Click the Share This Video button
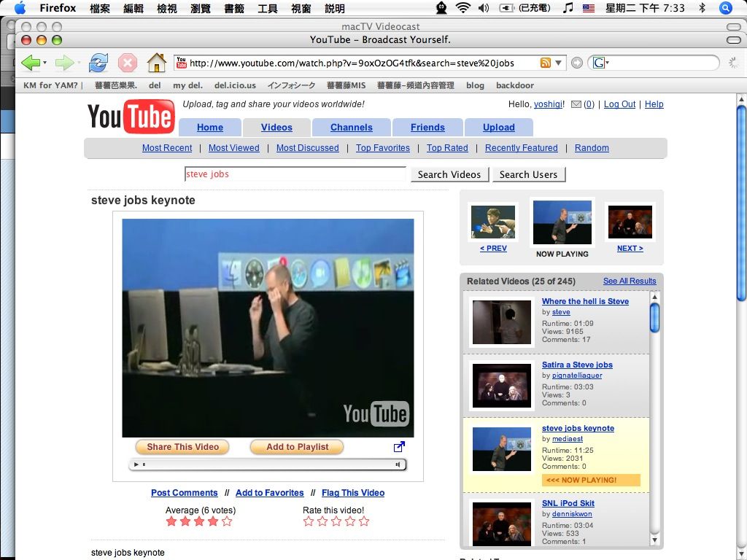This screenshot has height=560, width=747. point(182,447)
